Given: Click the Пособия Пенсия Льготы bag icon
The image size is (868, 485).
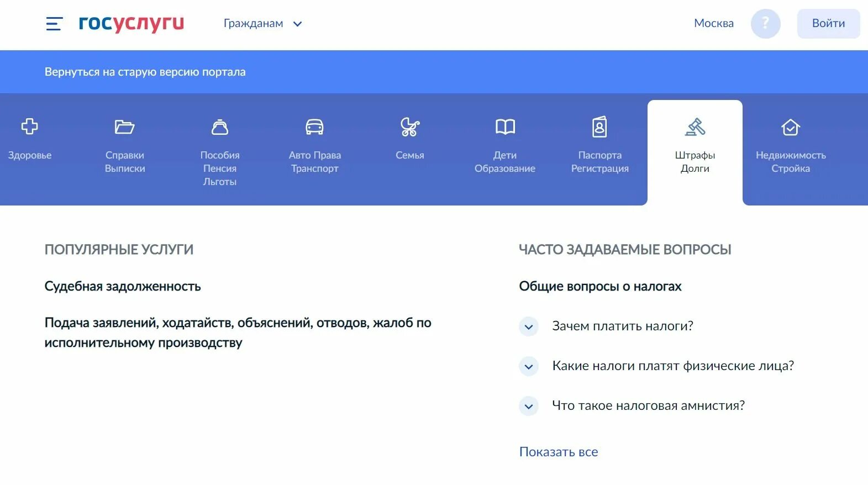Looking at the screenshot, I should [220, 127].
